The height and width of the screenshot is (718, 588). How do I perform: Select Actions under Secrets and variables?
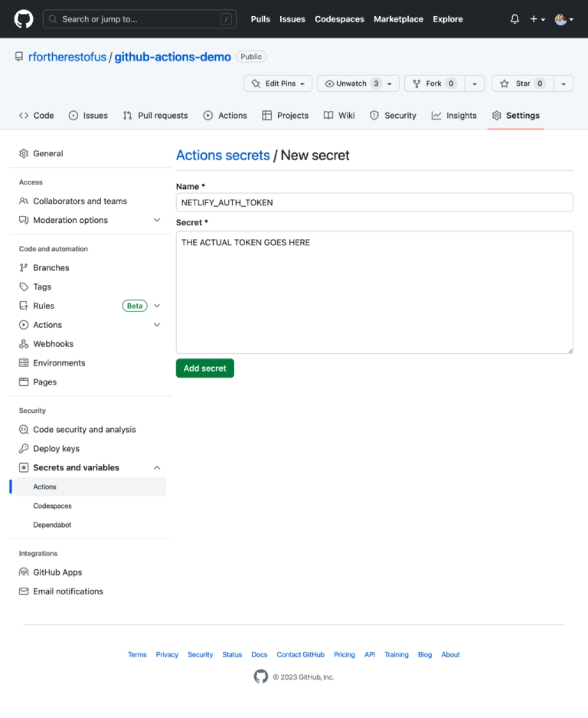coord(90,487)
